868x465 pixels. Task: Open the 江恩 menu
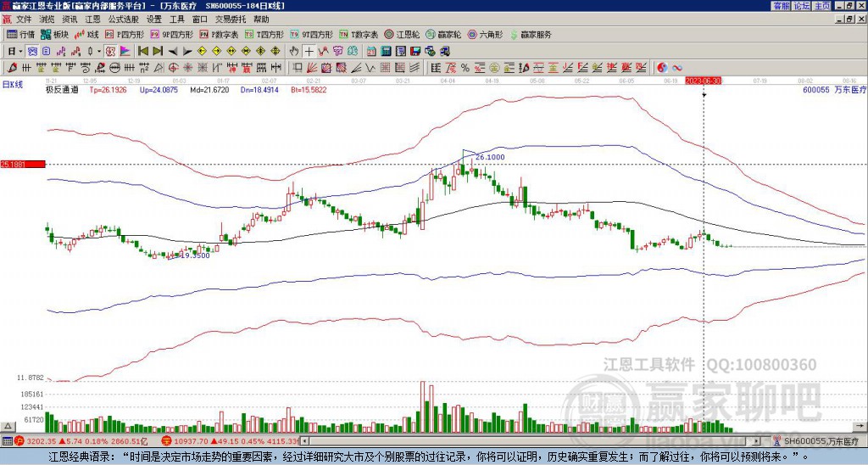tap(93, 20)
